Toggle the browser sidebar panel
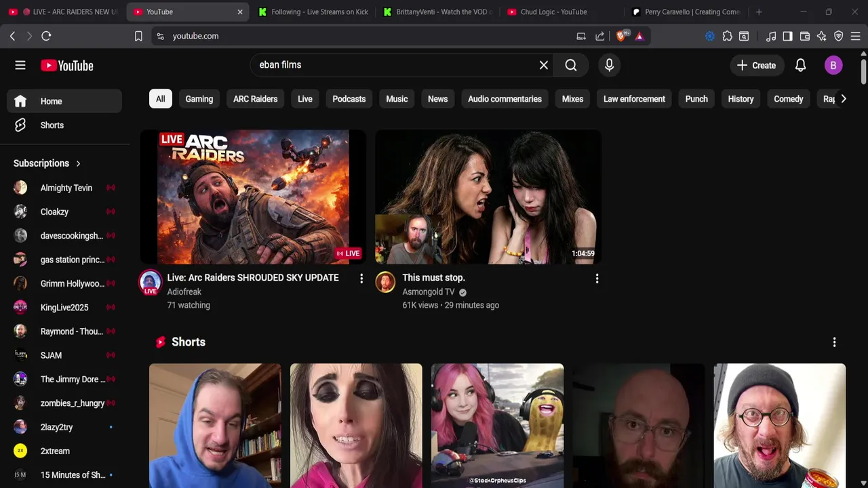Screen dimensions: 868x488 tap(787, 36)
